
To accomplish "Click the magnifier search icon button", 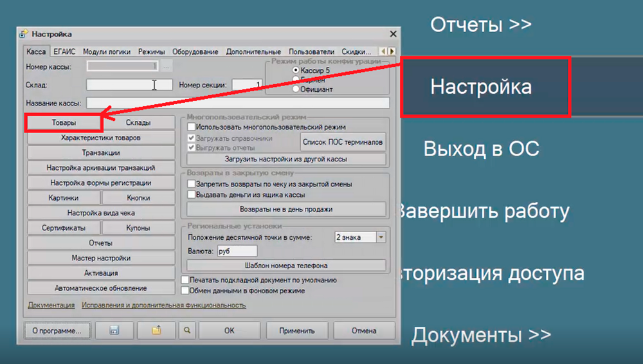I will click(x=186, y=331).
